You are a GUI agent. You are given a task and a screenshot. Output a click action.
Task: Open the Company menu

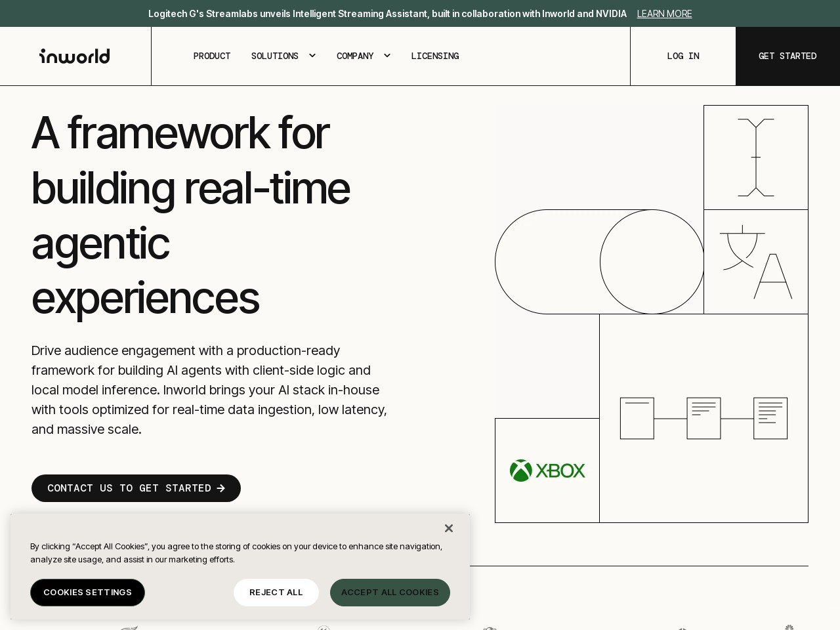coord(355,56)
